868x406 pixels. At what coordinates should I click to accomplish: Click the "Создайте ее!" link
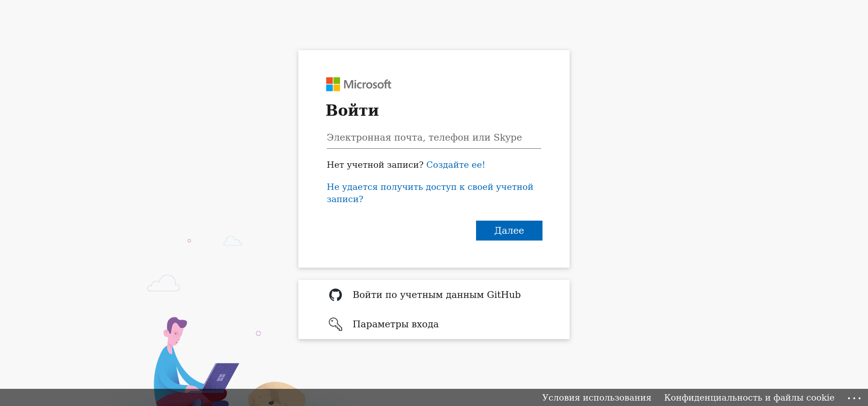pyautogui.click(x=456, y=165)
